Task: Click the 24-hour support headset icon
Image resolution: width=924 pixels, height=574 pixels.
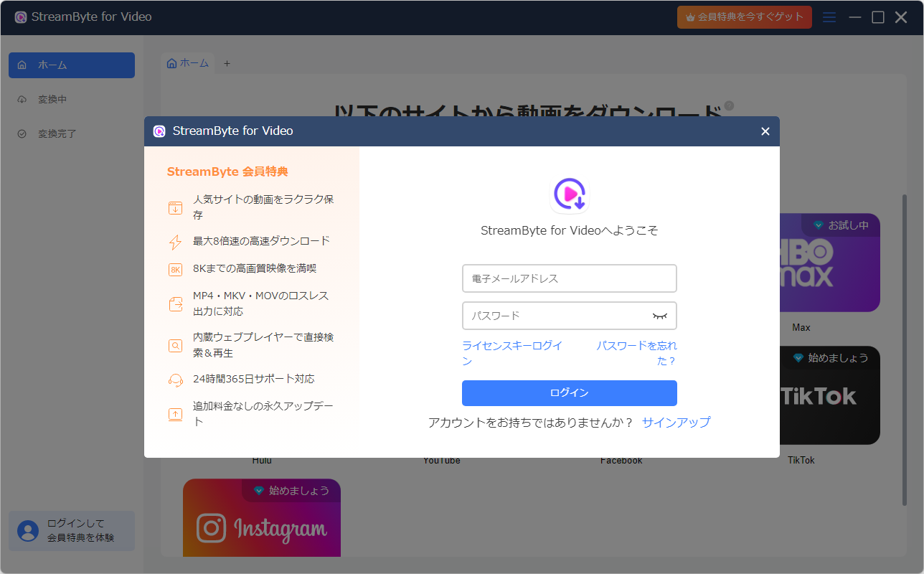Action: point(175,380)
